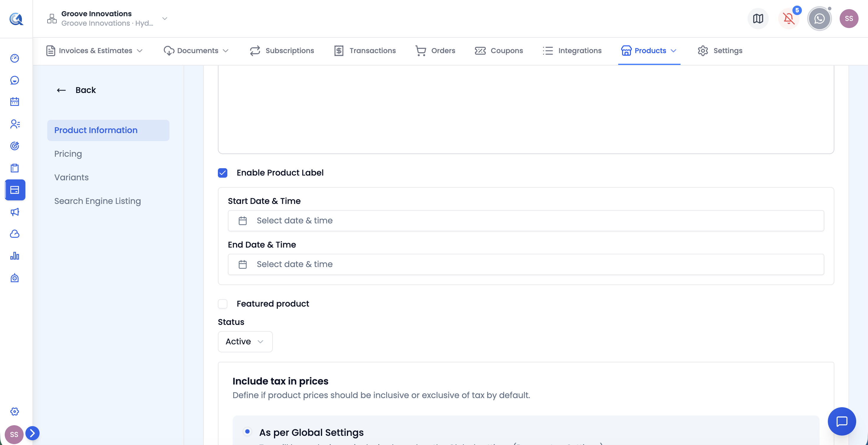Click the Start Date & Time field
Image resolution: width=868 pixels, height=445 pixels.
[x=526, y=221]
